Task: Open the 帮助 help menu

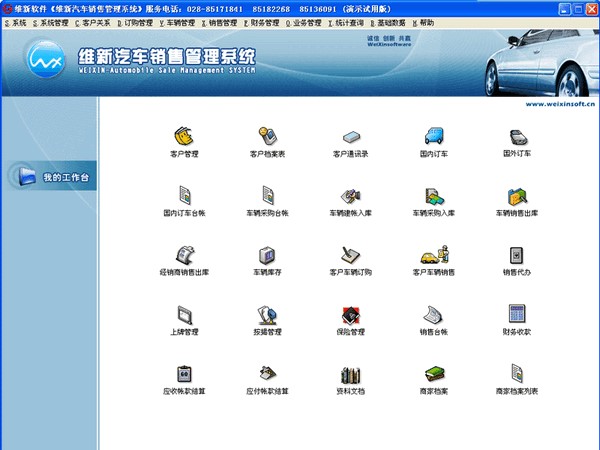Action: (x=423, y=21)
